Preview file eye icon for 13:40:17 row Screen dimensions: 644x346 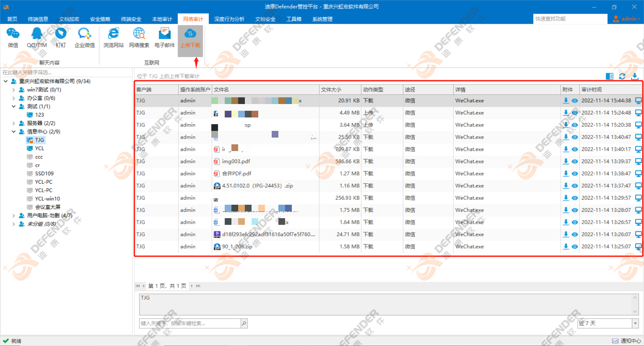tap(575, 149)
